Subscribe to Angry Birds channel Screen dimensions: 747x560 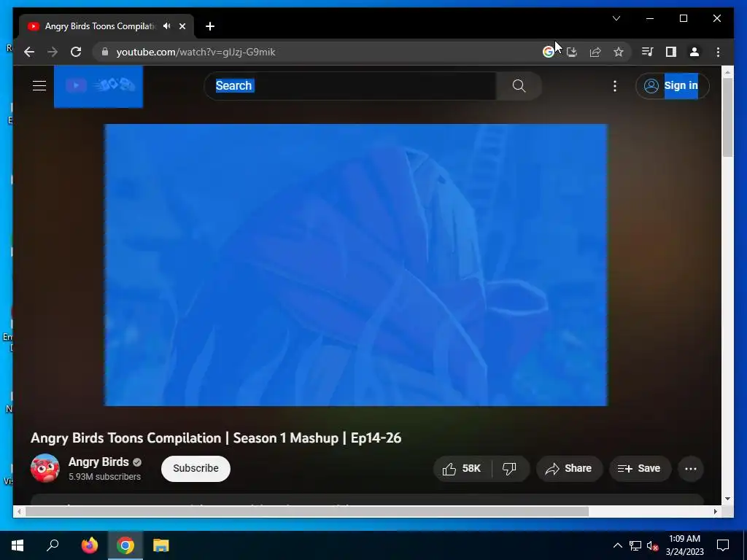196,469
